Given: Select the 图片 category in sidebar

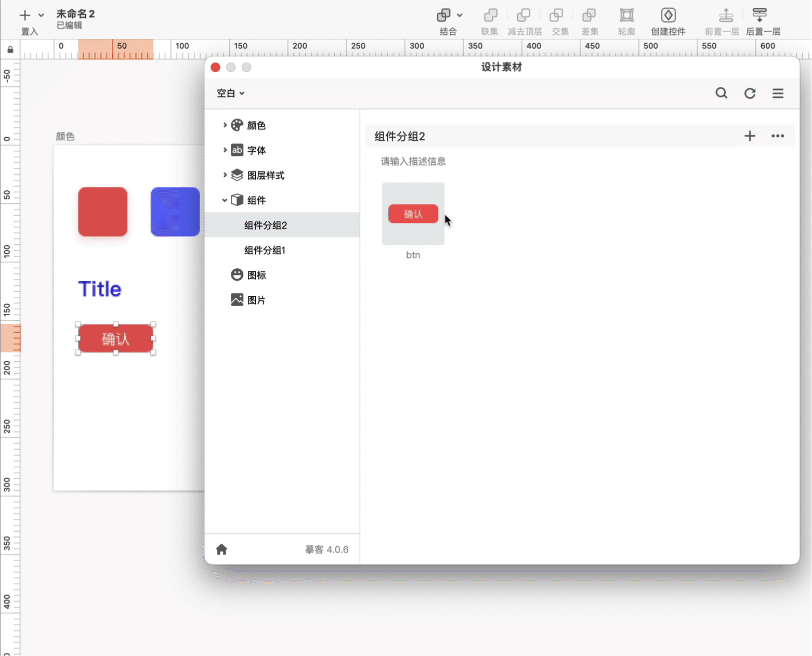Looking at the screenshot, I should (x=256, y=300).
